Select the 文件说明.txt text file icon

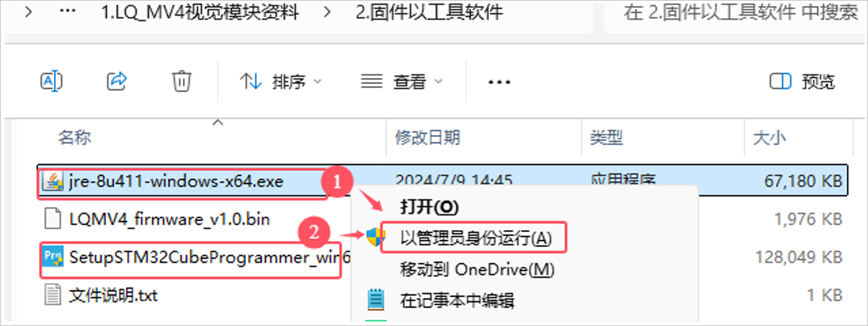(x=53, y=294)
